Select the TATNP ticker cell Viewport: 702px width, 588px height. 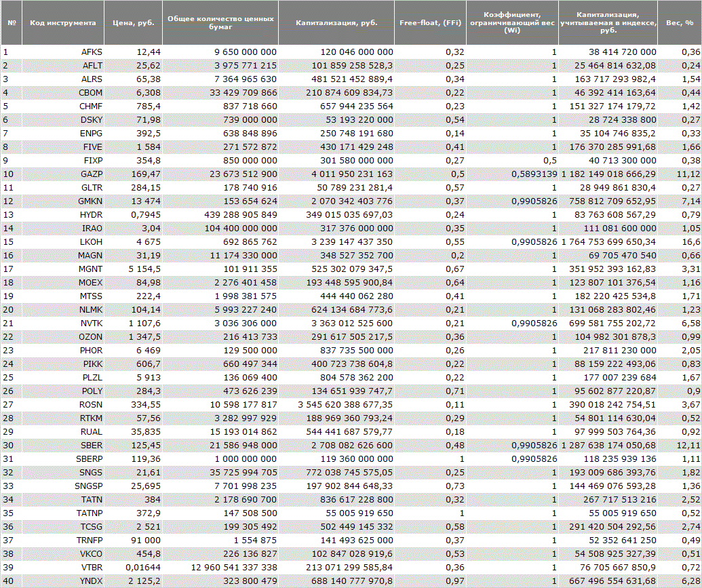pos(63,513)
